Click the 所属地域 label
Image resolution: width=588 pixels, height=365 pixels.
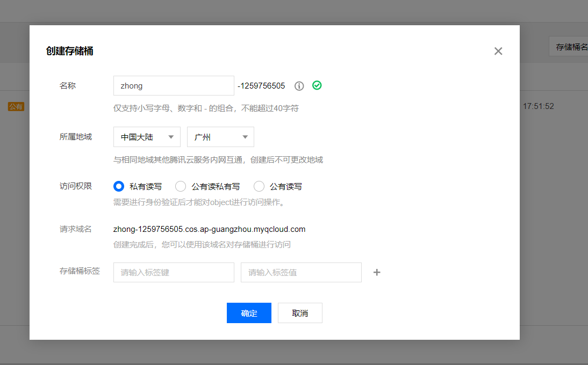pos(76,137)
